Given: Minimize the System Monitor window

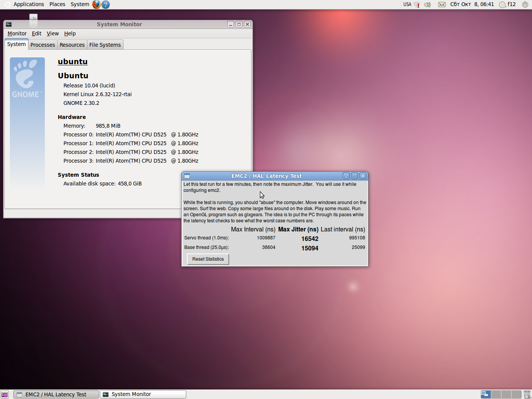Looking at the screenshot, I should click(x=231, y=24).
